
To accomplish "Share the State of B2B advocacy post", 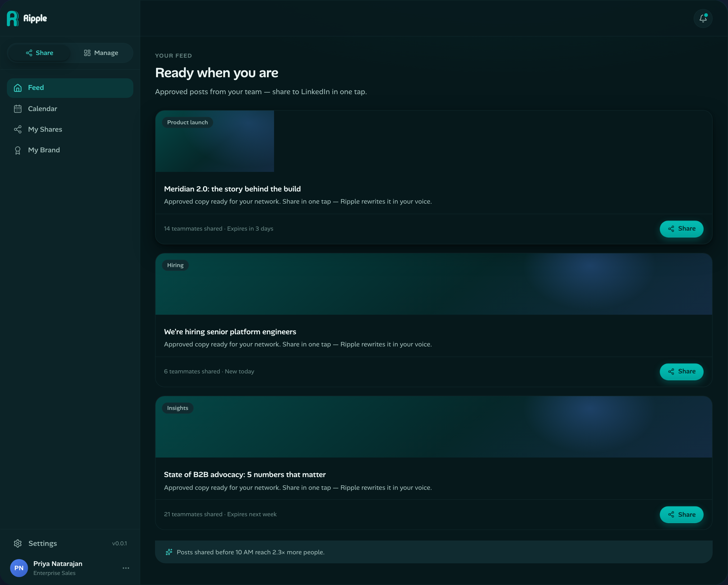I will [681, 514].
